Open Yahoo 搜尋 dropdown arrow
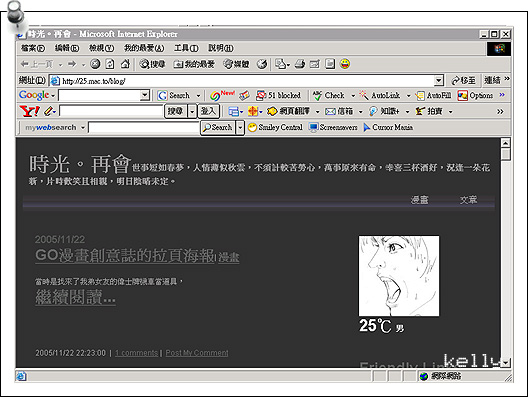 192,111
